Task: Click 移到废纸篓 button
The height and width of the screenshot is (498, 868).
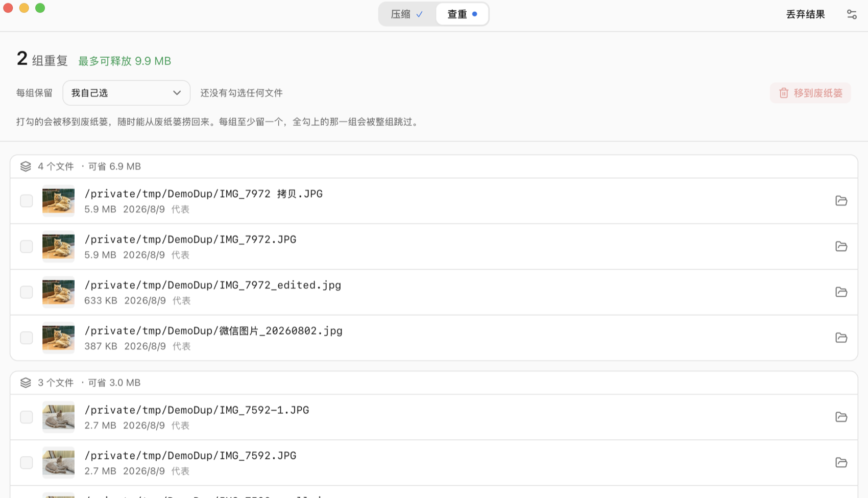Action: [x=810, y=93]
